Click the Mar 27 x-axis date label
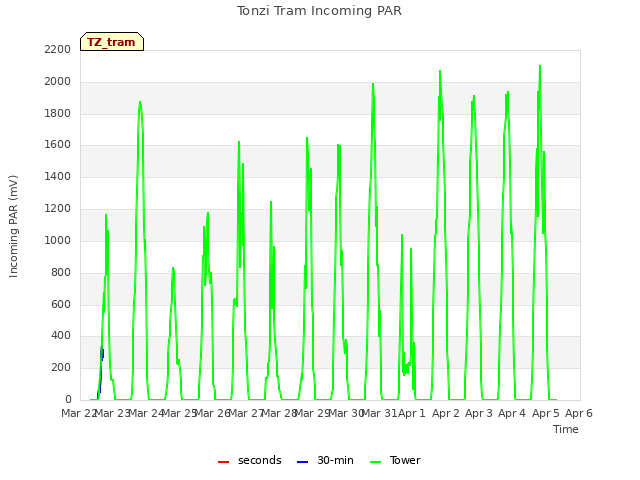This screenshot has height=480, width=640. click(246, 413)
